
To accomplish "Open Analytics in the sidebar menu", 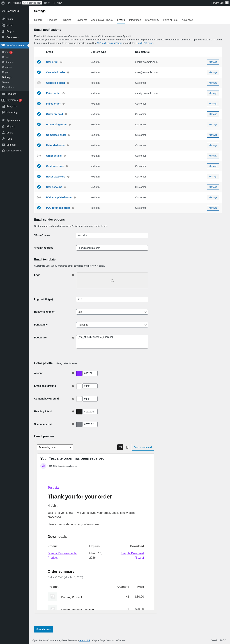I will pyautogui.click(x=11, y=106).
